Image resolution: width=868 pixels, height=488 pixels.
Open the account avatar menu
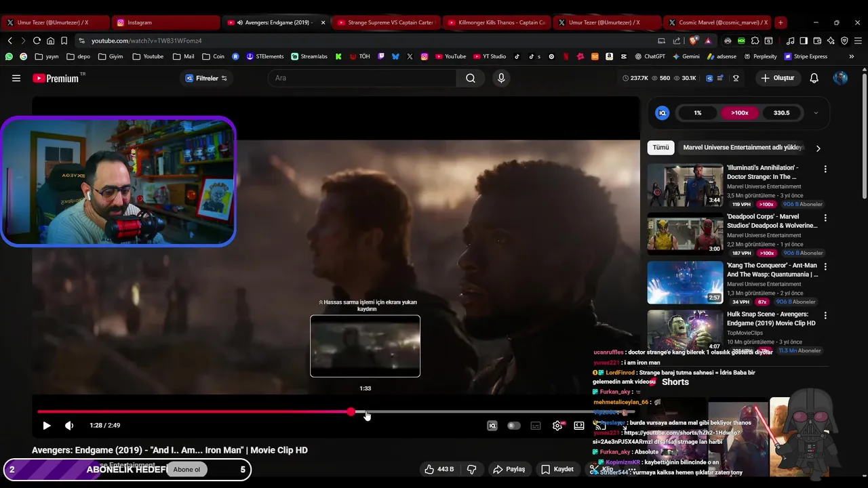(840, 78)
